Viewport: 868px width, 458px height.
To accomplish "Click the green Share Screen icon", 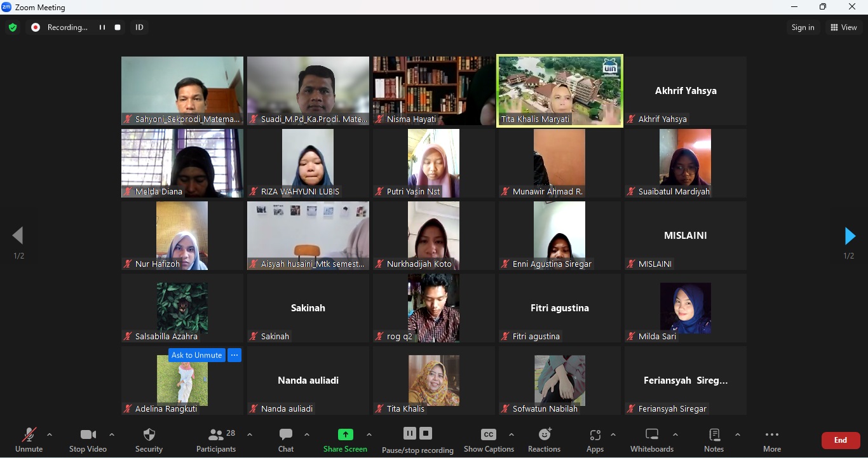I will tap(345, 435).
